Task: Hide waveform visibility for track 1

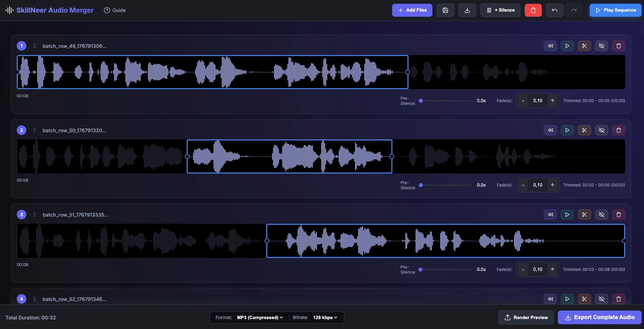Action: 602,46
